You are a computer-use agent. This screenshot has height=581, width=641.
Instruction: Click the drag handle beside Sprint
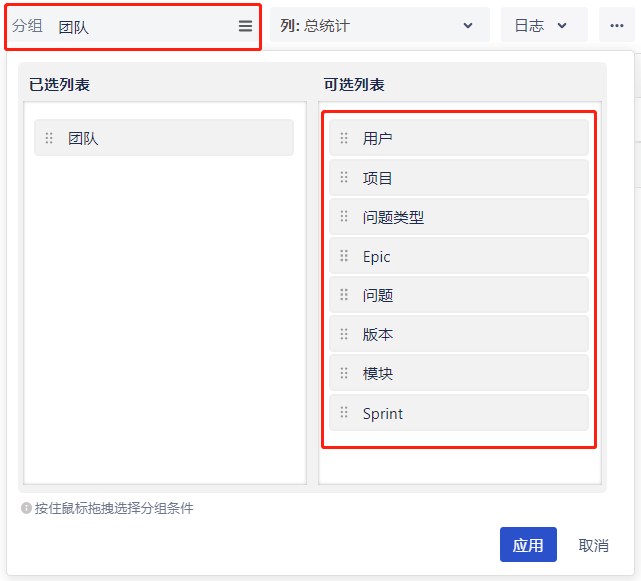tap(345, 413)
